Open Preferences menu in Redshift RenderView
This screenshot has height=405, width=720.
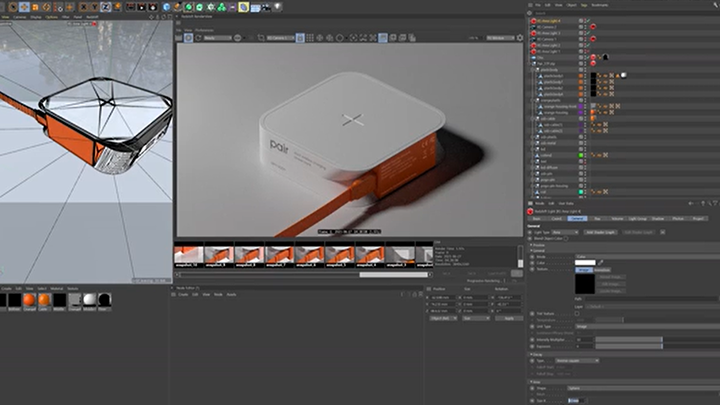click(x=204, y=30)
